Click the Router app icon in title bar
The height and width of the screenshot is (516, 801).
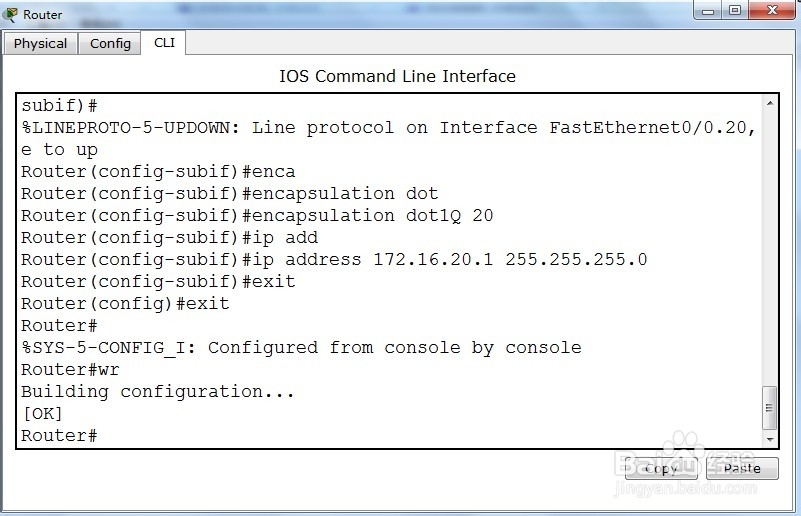[x=10, y=14]
